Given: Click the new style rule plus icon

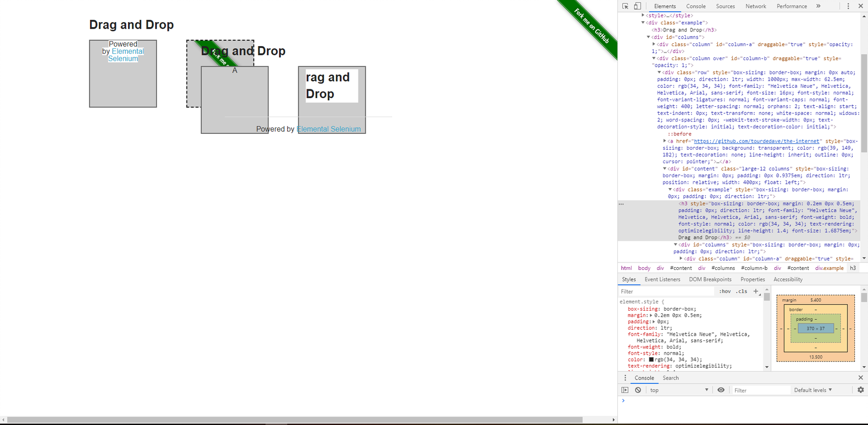Looking at the screenshot, I should 756,291.
